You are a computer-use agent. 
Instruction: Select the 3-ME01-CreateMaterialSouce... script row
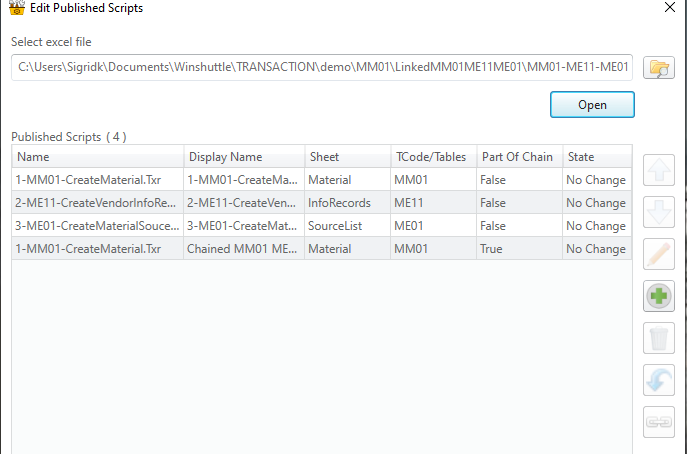click(97, 226)
